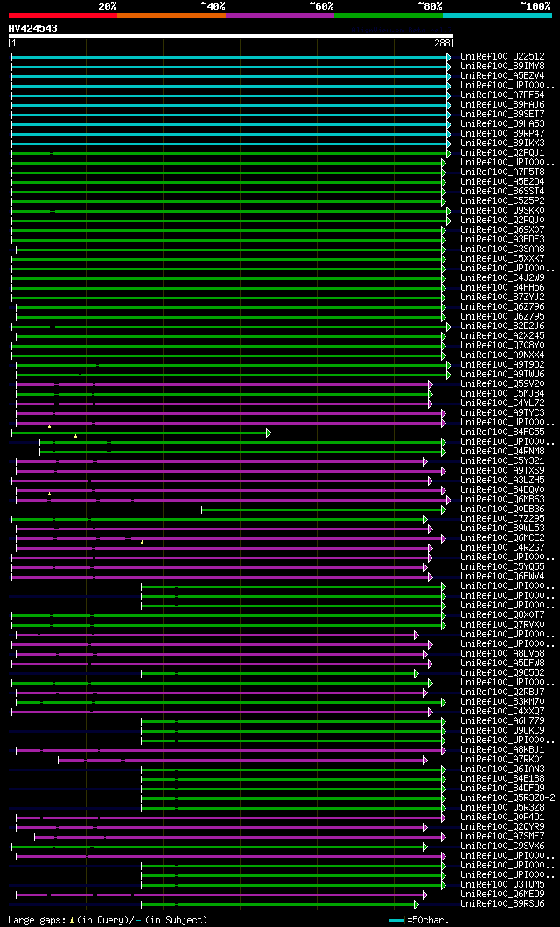Viewport: 560px width, 927px height.
Task: Click the red 20% identity legend segment
Action: [x=63, y=16]
